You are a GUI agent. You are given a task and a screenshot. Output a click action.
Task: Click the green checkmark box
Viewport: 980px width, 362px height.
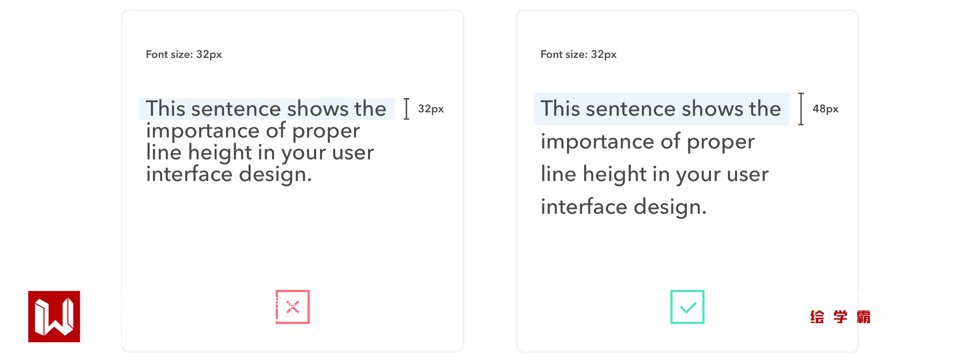[x=687, y=307]
